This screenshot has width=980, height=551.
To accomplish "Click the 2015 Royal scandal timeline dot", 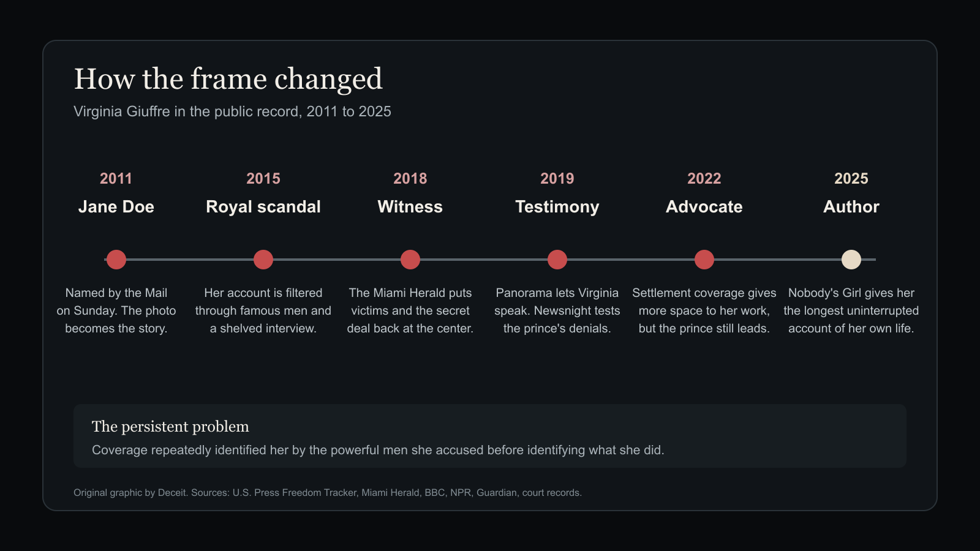I will click(263, 260).
